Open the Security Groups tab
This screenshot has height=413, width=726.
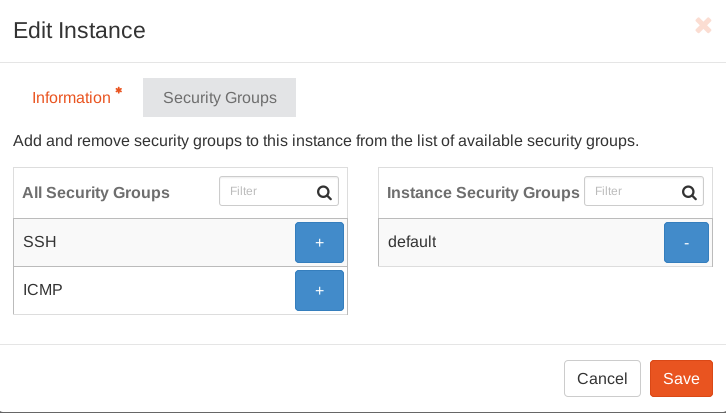point(219,98)
